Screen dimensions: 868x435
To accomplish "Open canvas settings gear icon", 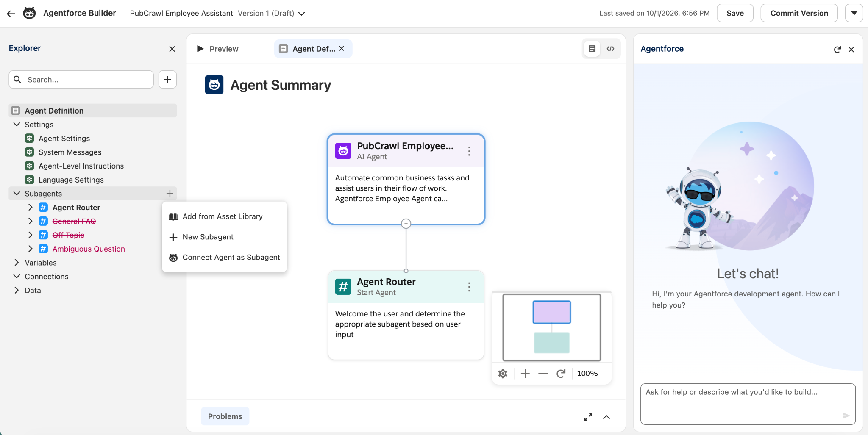I will tap(503, 374).
